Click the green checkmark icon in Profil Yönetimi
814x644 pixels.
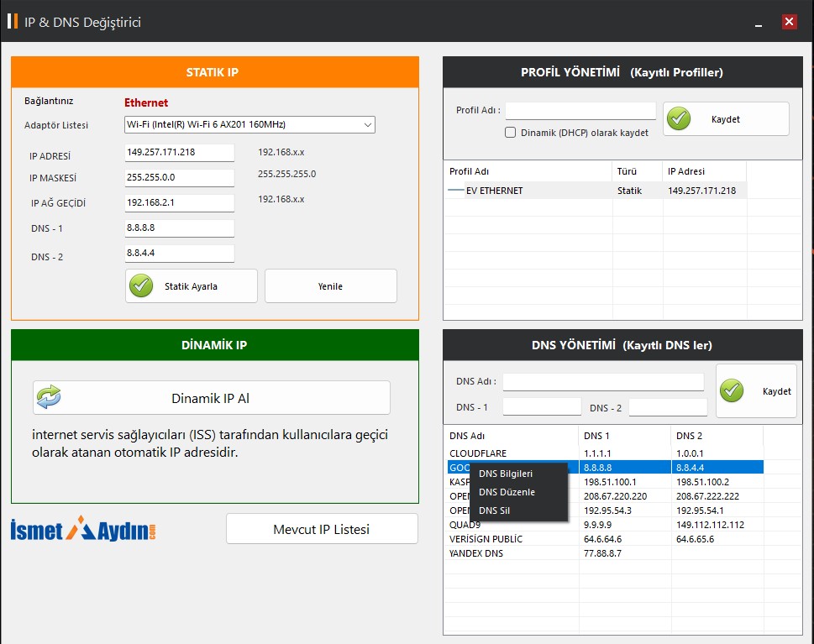pyautogui.click(x=679, y=118)
